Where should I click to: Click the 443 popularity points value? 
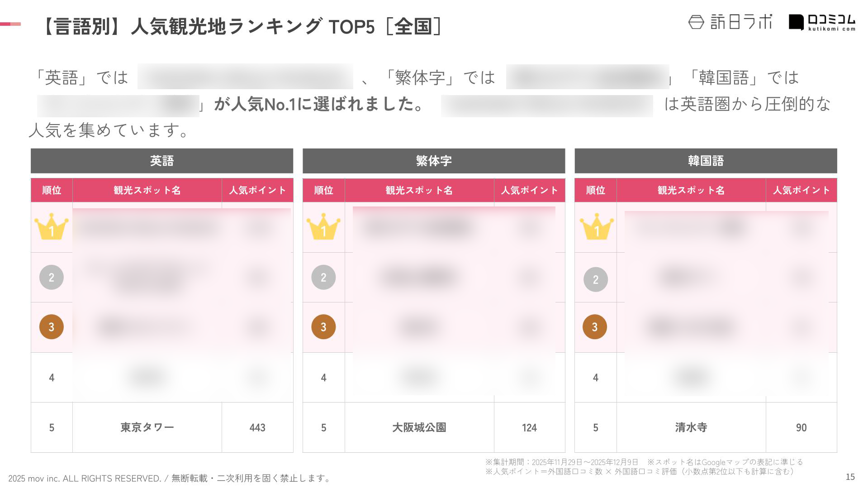click(x=257, y=427)
